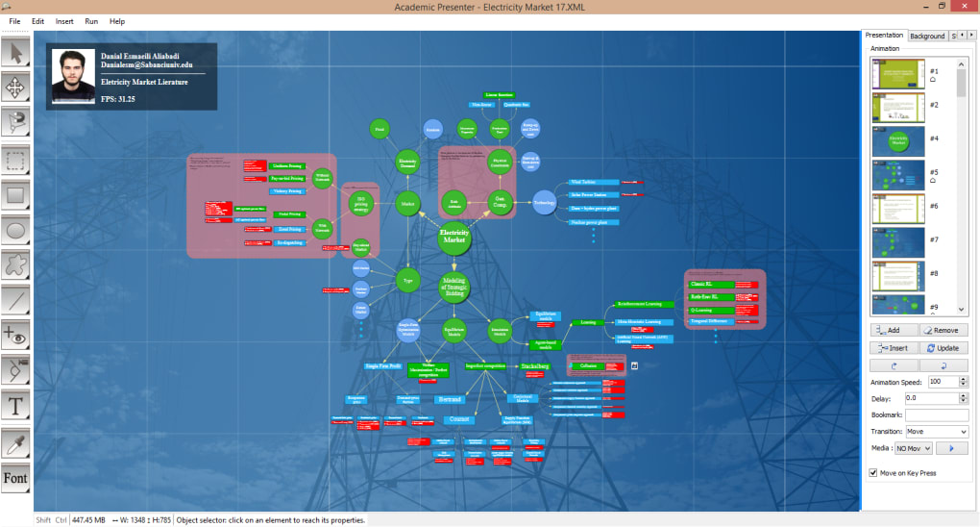Select the lasso/magnet tool below move tool
980x527 pixels.
point(15,121)
